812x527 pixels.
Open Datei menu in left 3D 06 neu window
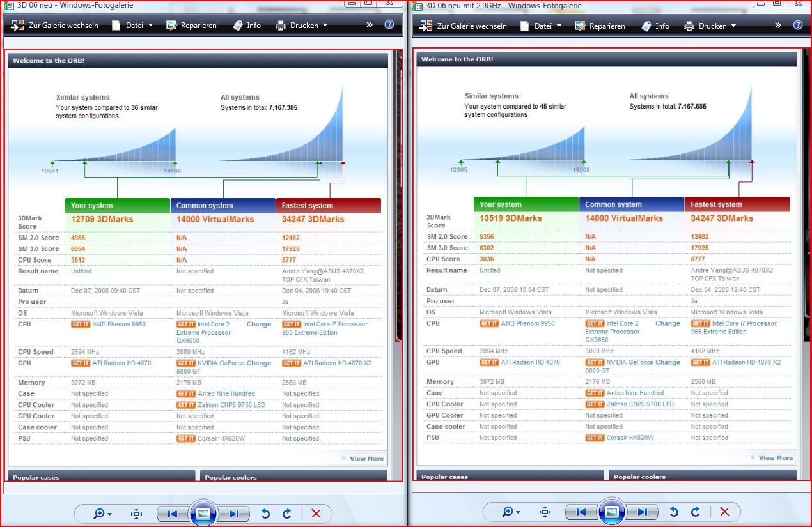132,26
